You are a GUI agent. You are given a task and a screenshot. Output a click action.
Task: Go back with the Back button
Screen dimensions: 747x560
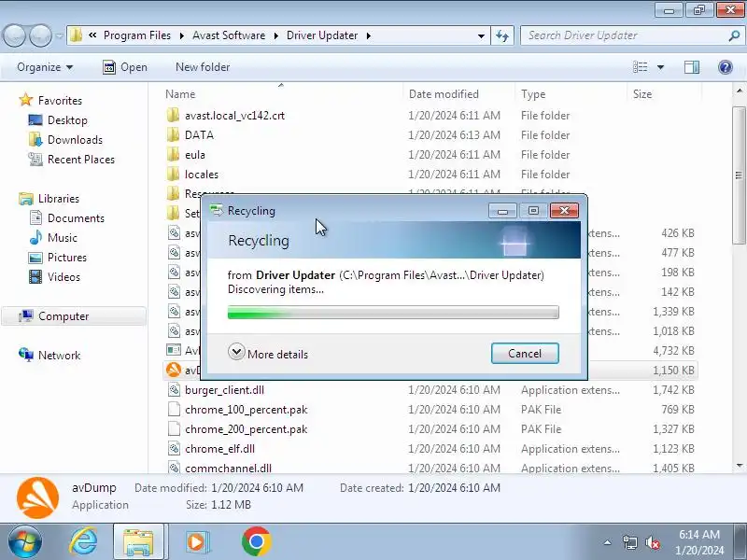point(15,35)
